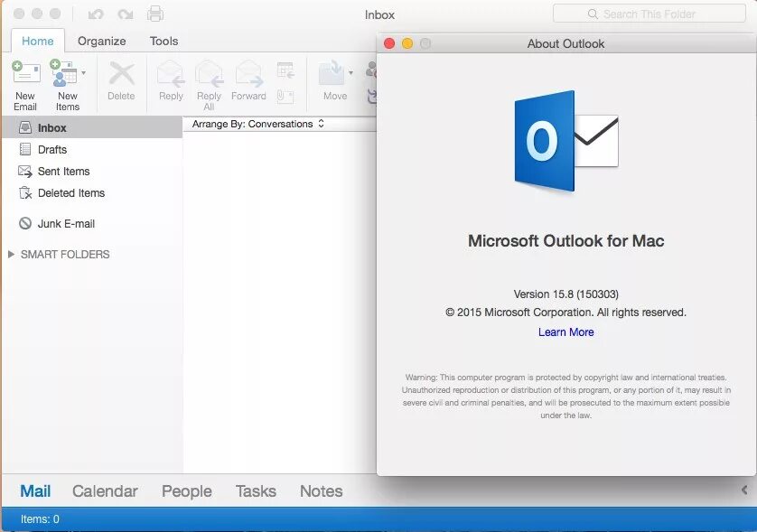
Task: Print using the printer icon
Action: (155, 14)
